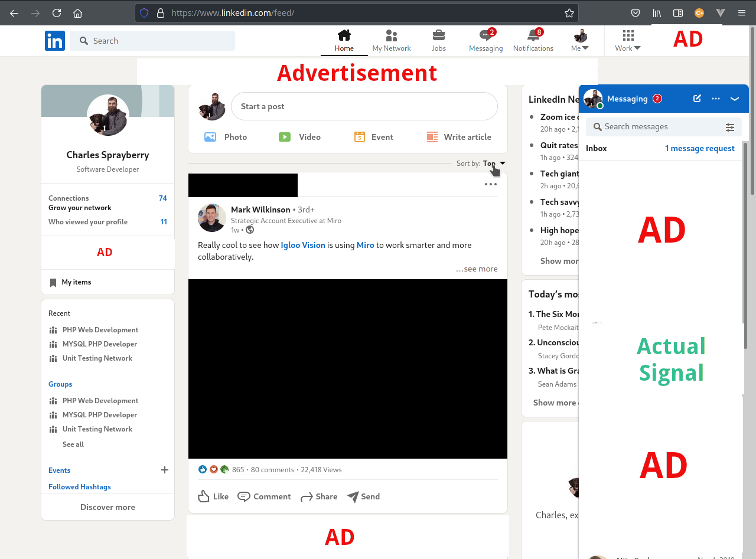This screenshot has height=559, width=756.
Task: Open recent PHP Web Development group
Action: (x=94, y=330)
